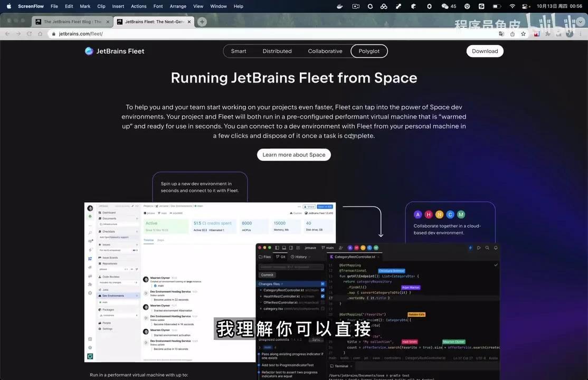The height and width of the screenshot is (380, 588).
Task: Open Settings at the bottom of Space sidebar
Action: (107, 329)
